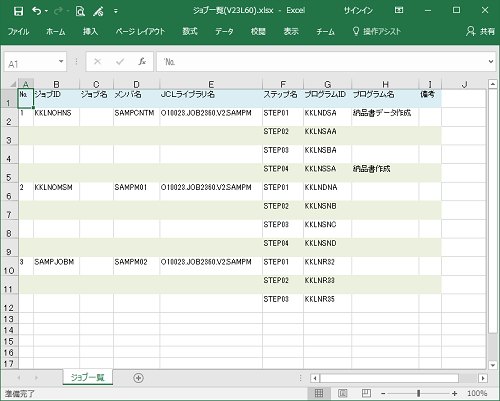
Task: Click the JCLライブラリ名 header cell
Action: point(211,98)
